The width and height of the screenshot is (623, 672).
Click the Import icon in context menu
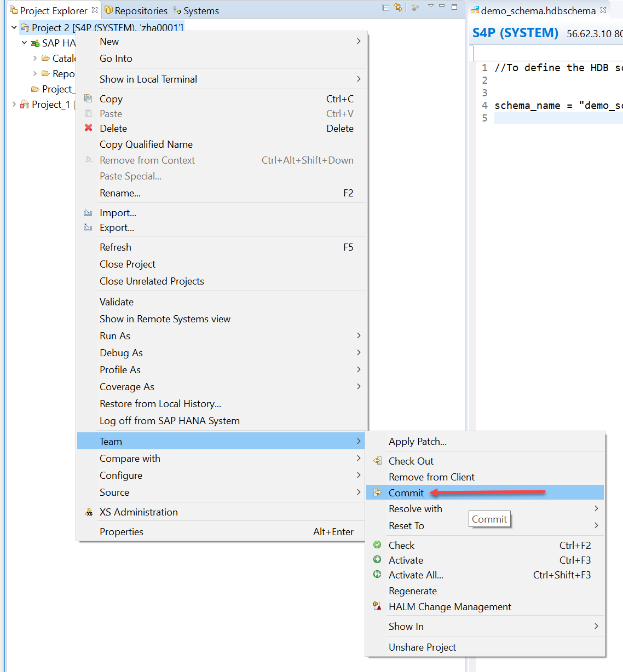pyautogui.click(x=88, y=212)
